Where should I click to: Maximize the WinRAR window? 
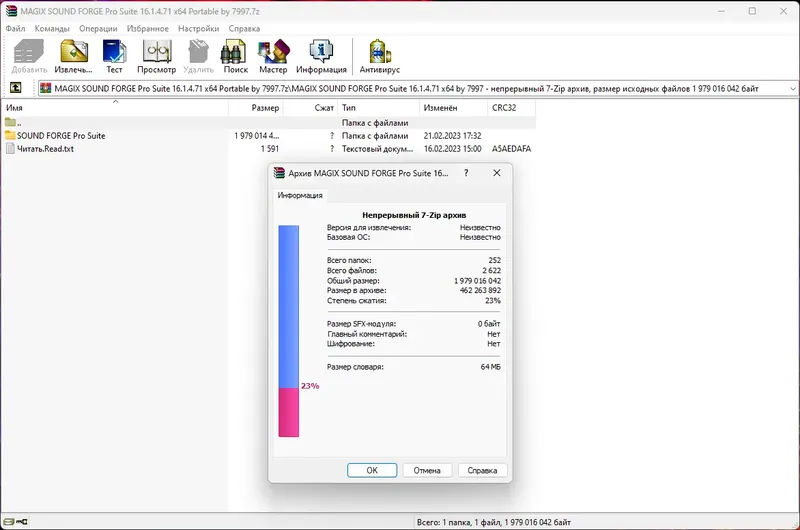[x=752, y=11]
